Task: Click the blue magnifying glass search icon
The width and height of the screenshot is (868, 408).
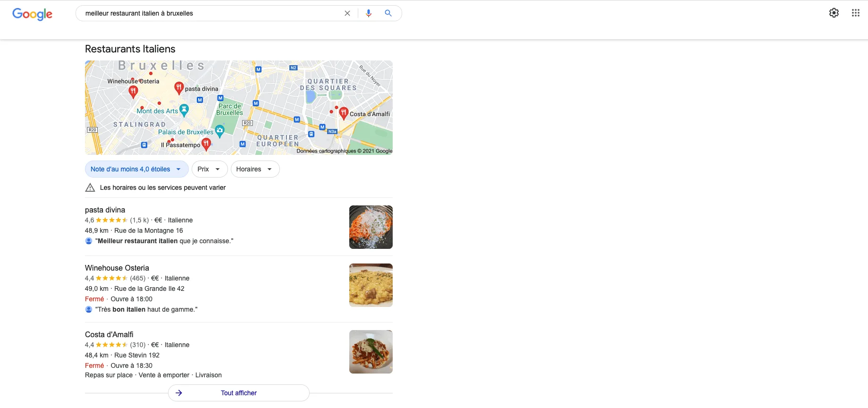Action: [x=388, y=13]
